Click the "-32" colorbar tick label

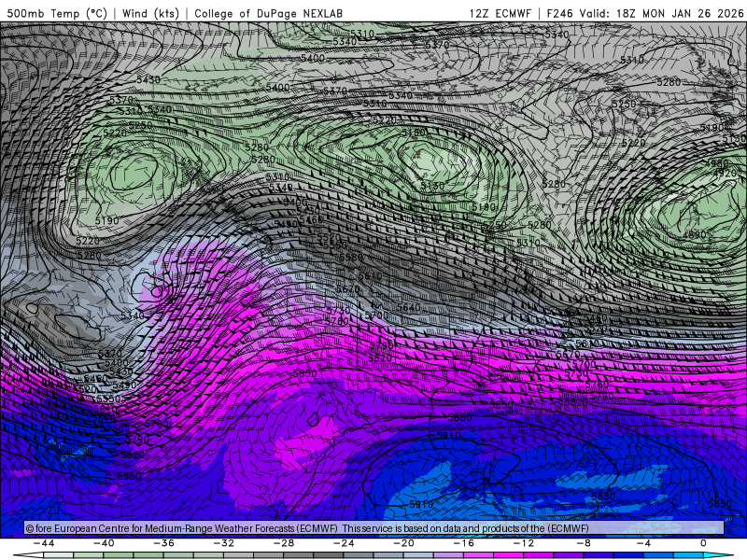click(x=224, y=543)
